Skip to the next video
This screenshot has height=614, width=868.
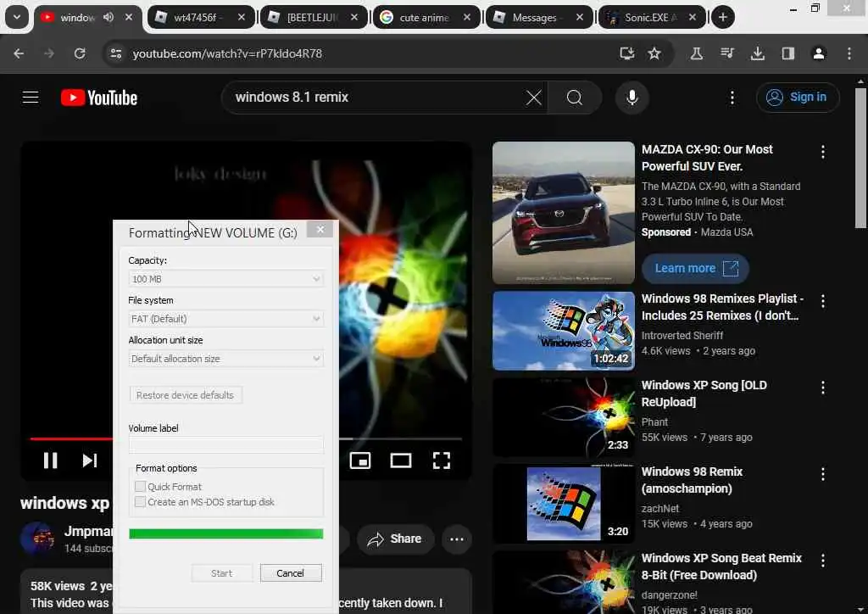click(90, 460)
